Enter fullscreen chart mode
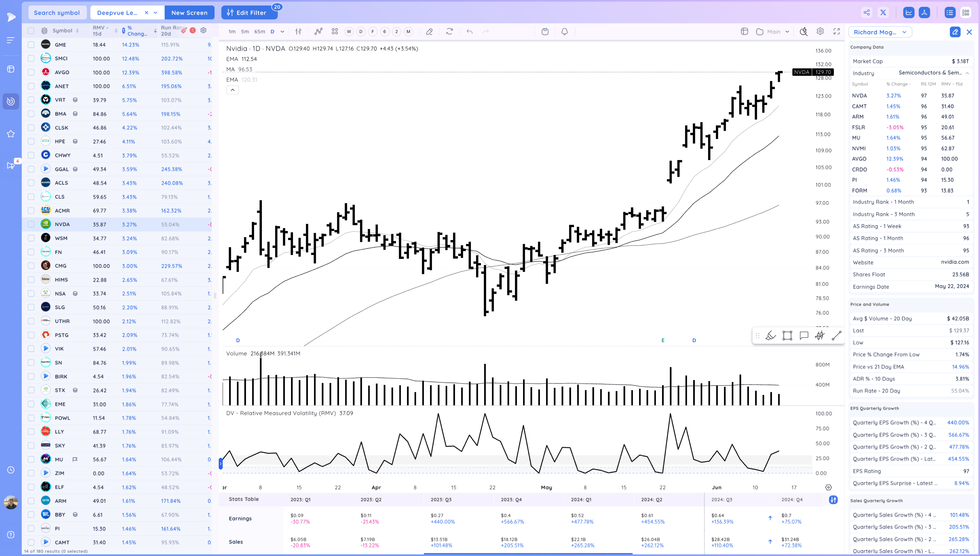The width and height of the screenshot is (980, 556). [x=836, y=31]
